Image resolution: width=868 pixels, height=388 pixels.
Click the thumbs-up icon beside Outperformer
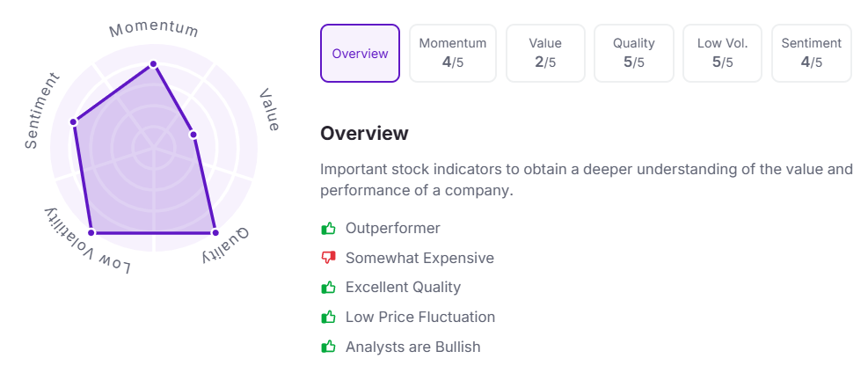click(x=329, y=229)
